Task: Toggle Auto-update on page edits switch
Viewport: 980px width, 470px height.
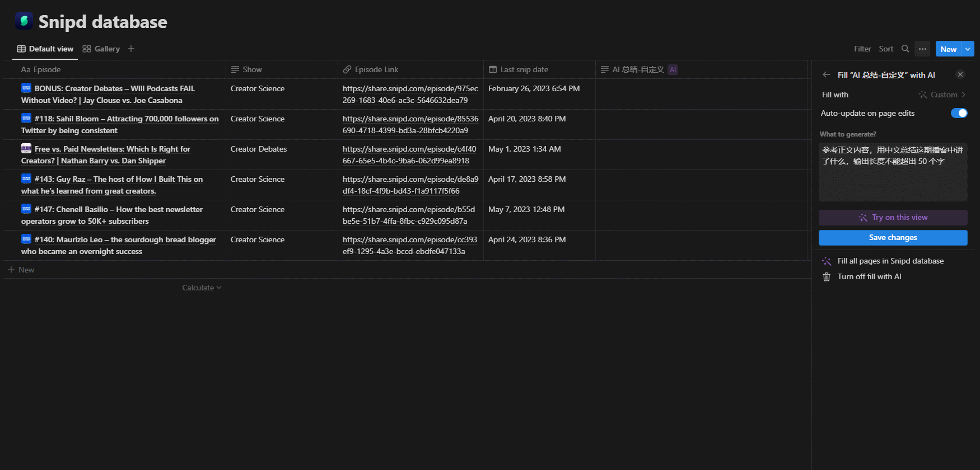Action: coord(959,113)
